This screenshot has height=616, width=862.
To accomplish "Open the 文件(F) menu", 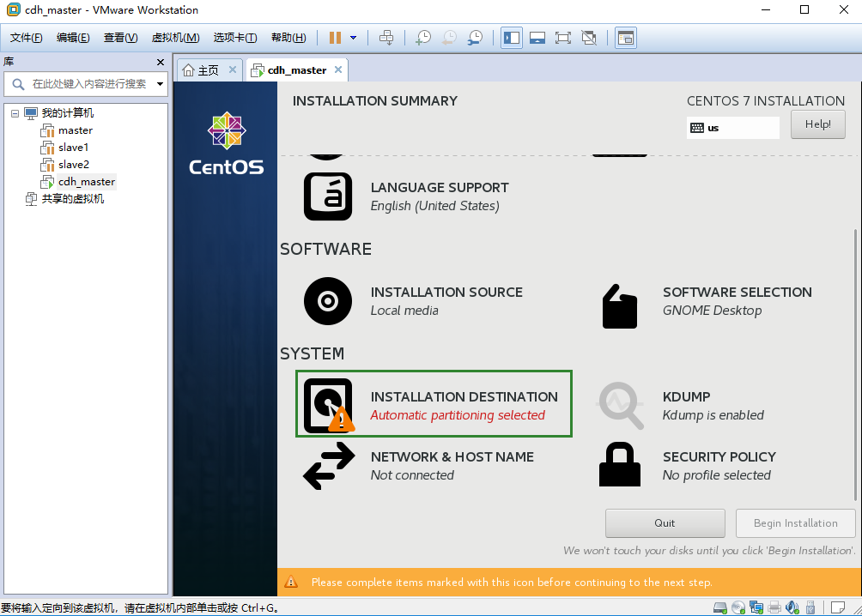I will click(x=26, y=38).
